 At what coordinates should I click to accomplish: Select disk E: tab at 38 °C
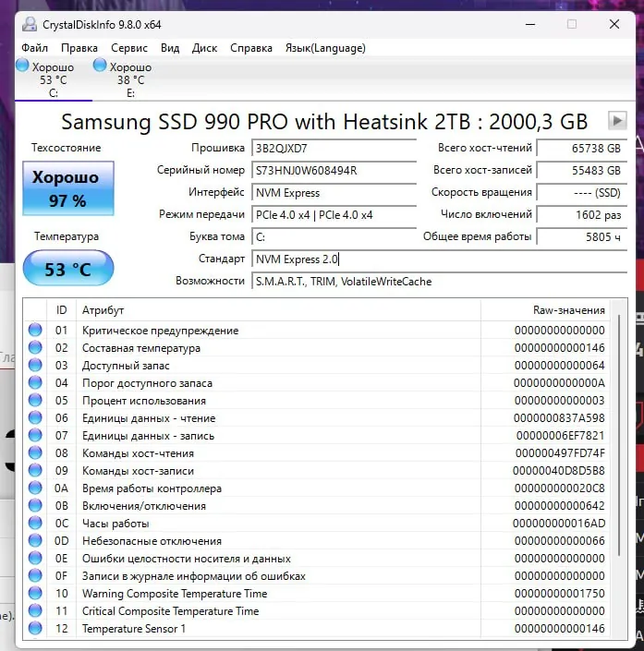tap(130, 79)
